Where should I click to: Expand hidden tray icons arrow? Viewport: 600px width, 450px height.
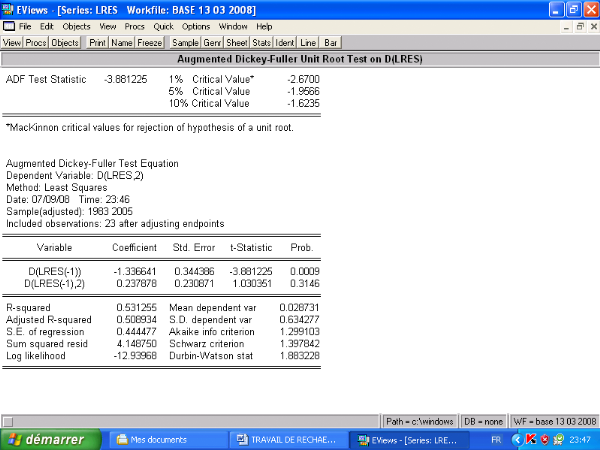tap(517, 440)
